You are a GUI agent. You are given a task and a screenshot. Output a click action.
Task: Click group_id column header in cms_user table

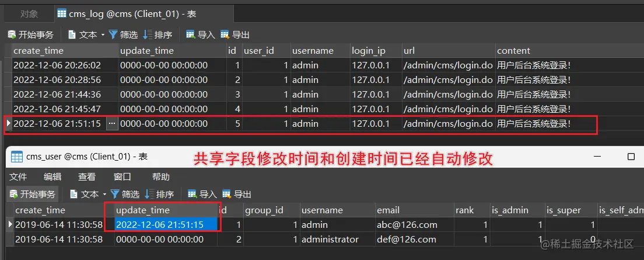coord(271,210)
